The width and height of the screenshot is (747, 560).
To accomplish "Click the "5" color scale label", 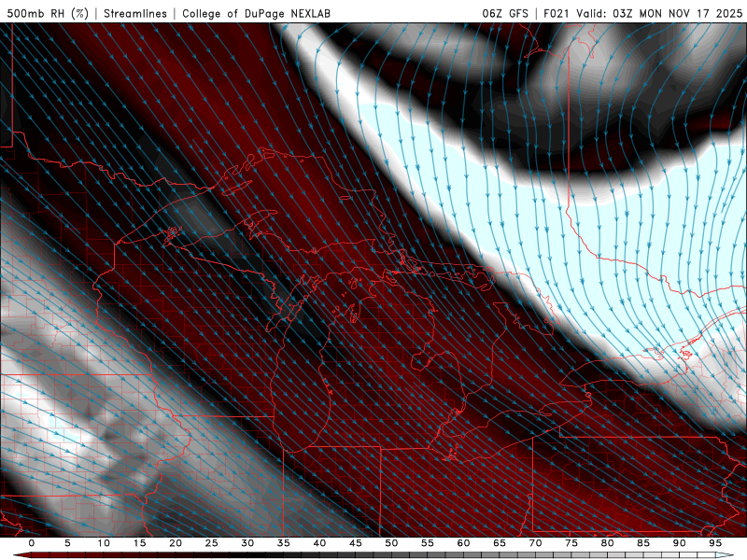I will (67, 543).
